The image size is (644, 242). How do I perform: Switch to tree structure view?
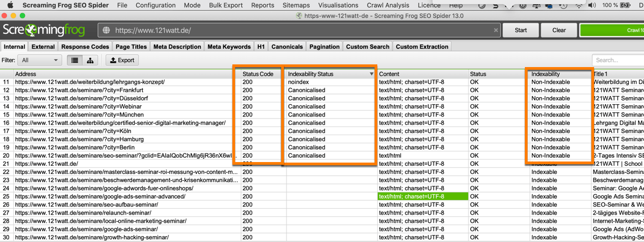90,61
